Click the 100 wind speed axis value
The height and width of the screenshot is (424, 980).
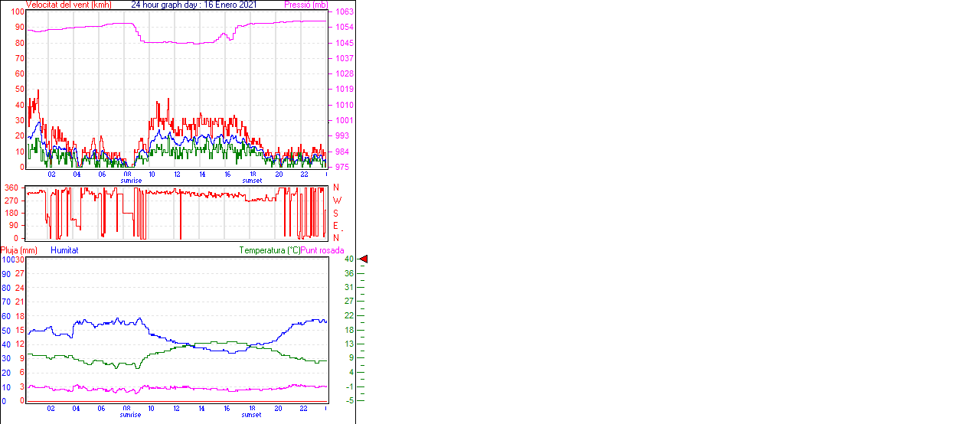point(15,12)
